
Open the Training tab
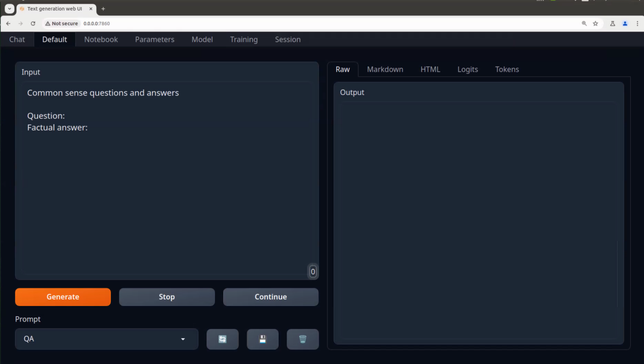coord(244,39)
